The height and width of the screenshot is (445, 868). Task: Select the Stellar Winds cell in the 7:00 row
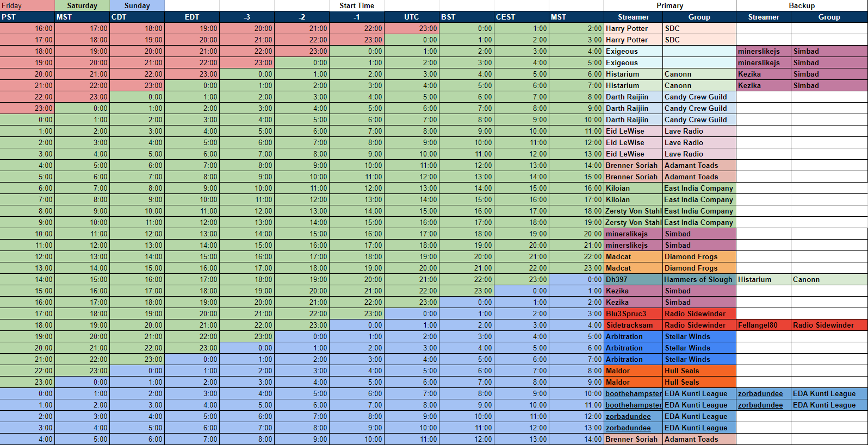point(699,359)
